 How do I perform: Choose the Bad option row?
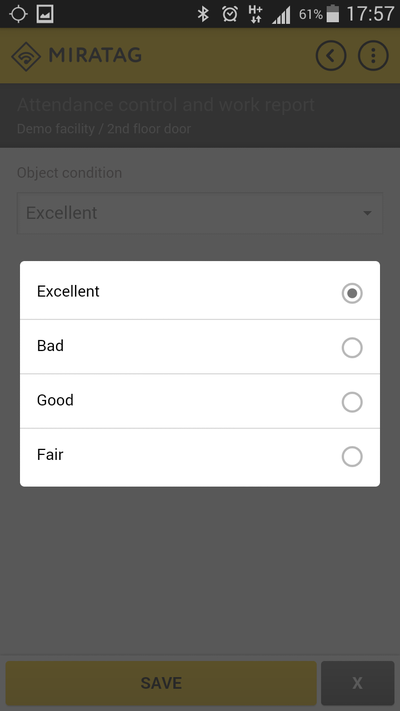[x=200, y=347]
